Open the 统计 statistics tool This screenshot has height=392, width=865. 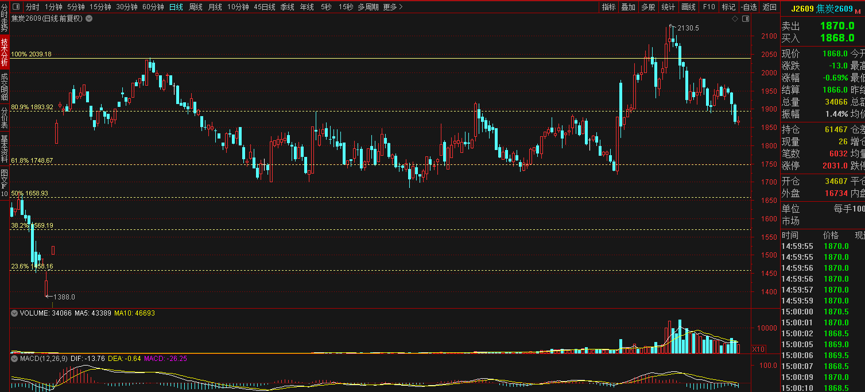pos(668,7)
